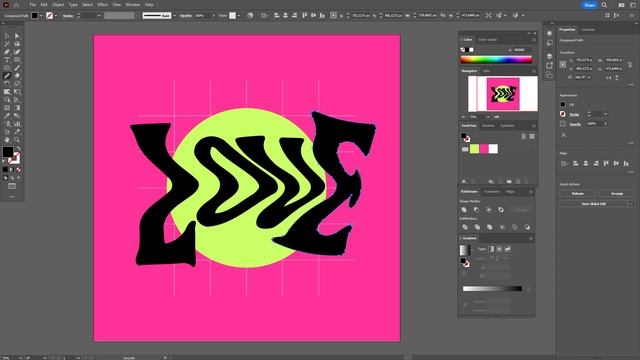
Task: Select the Direct Selection tool
Action: tap(17, 36)
